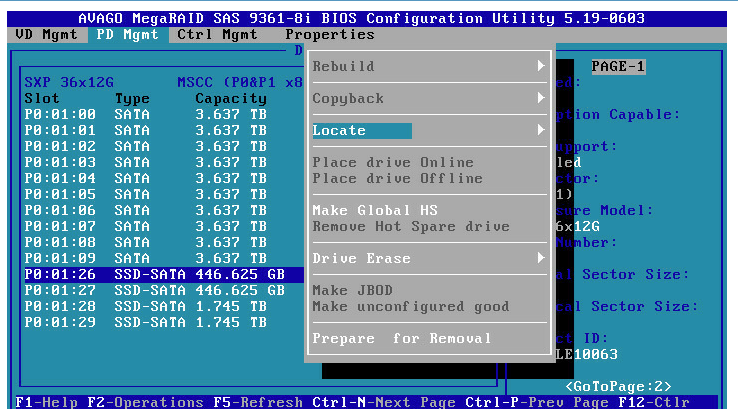Choose Make unconfigured good
Viewport: 738px width, 409px height.
(411, 306)
